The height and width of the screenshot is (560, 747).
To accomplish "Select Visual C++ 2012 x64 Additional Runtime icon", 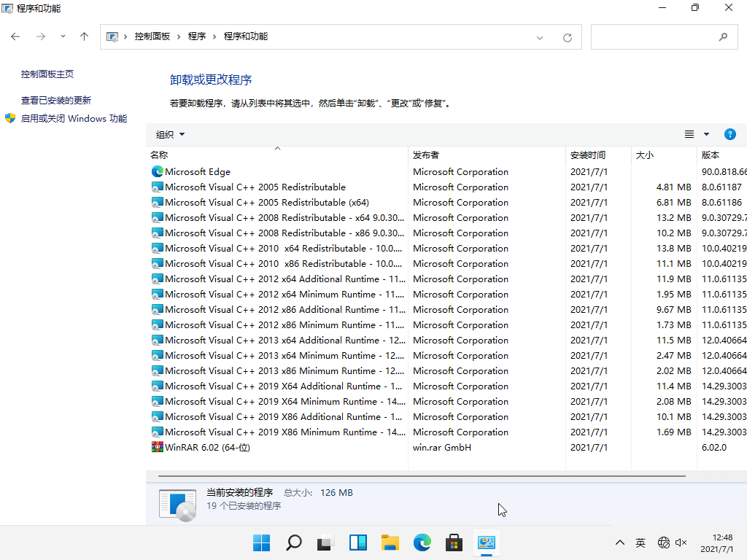I will 158,279.
